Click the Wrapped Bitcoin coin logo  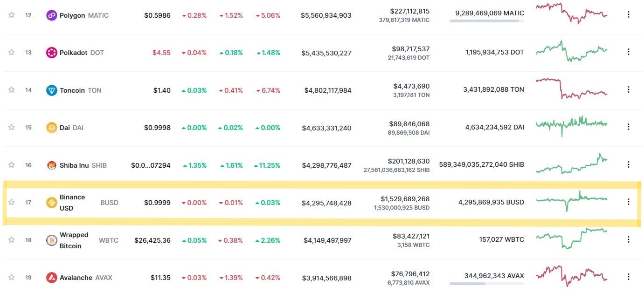(x=51, y=240)
